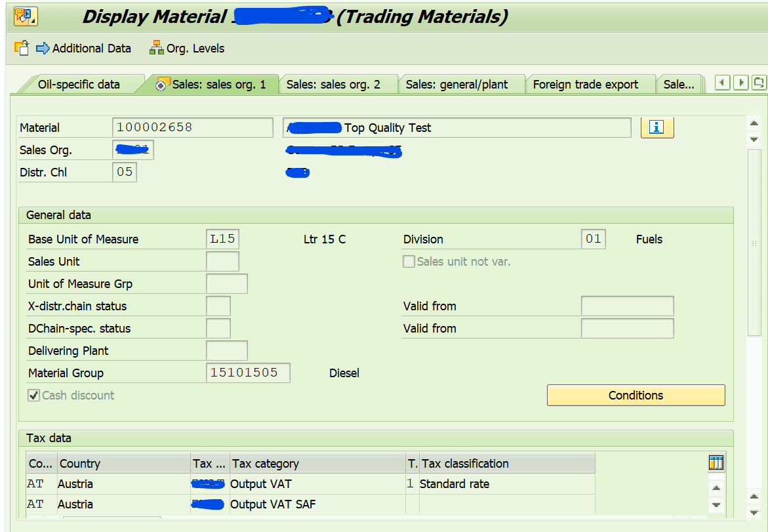768x532 pixels.
Task: Click the Sales unit not var. checkbox
Action: point(409,261)
